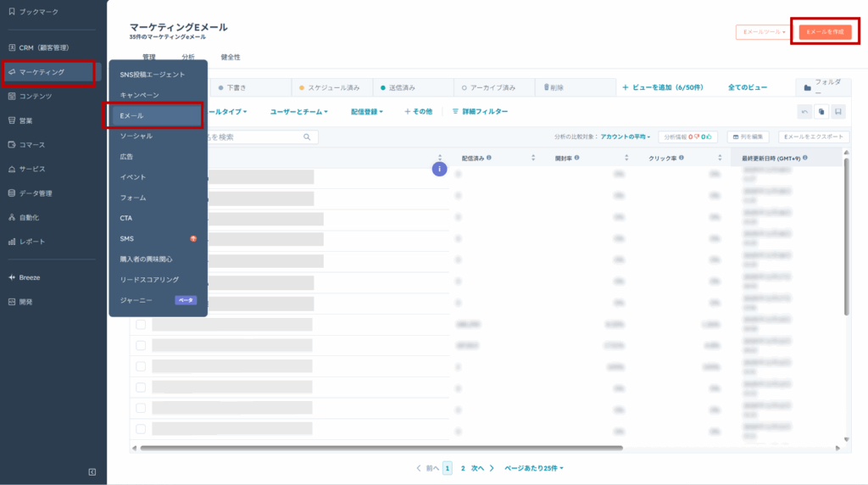The height and width of the screenshot is (485, 868).
Task: Select the second-to-last visible row checkbox
Action: pyautogui.click(x=141, y=409)
